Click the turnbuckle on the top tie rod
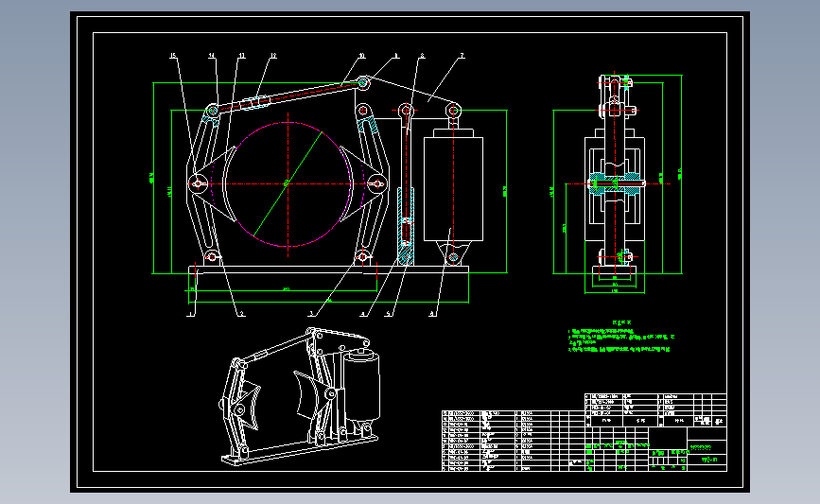The height and width of the screenshot is (504, 820). coord(256,101)
